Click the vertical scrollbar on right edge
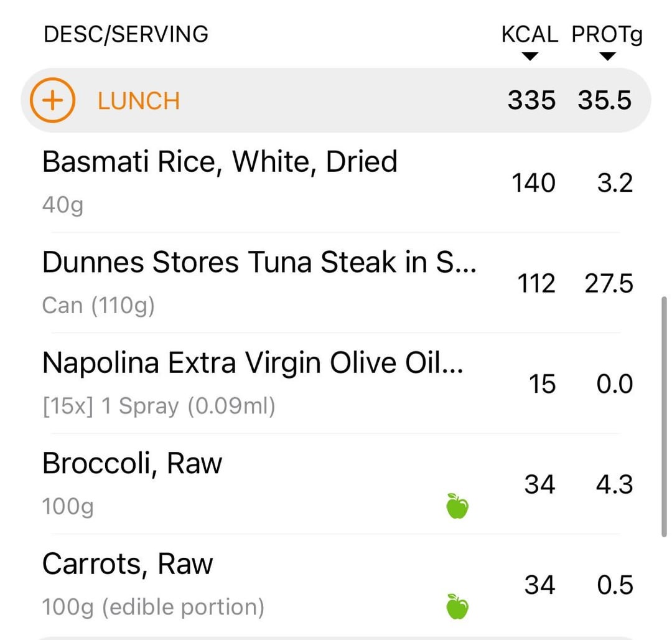Image resolution: width=672 pixels, height=640 pixels. click(x=664, y=416)
